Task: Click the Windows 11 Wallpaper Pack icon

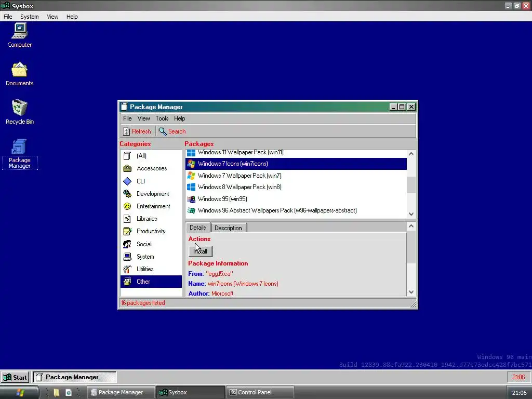Action: [x=191, y=152]
